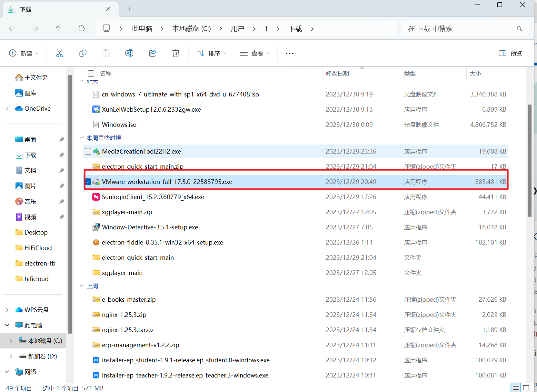
Task: Click the Rename icon in toolbar
Action: pos(129,53)
